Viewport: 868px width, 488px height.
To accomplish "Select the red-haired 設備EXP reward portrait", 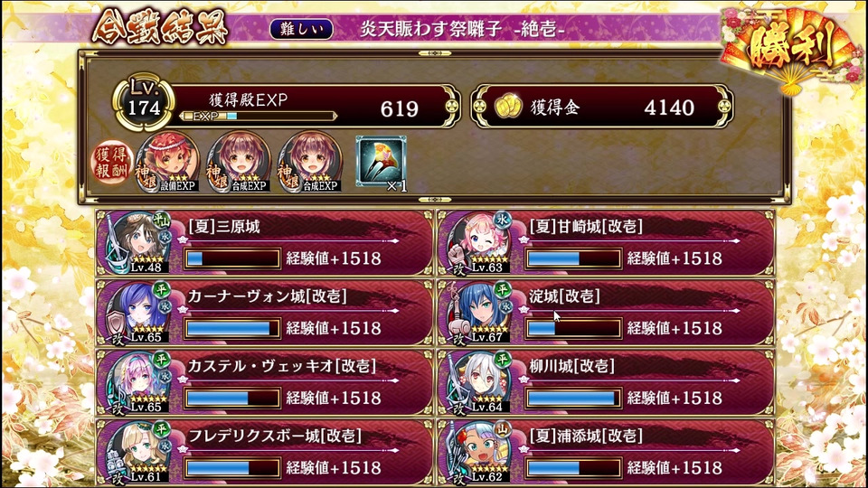I will [x=168, y=163].
